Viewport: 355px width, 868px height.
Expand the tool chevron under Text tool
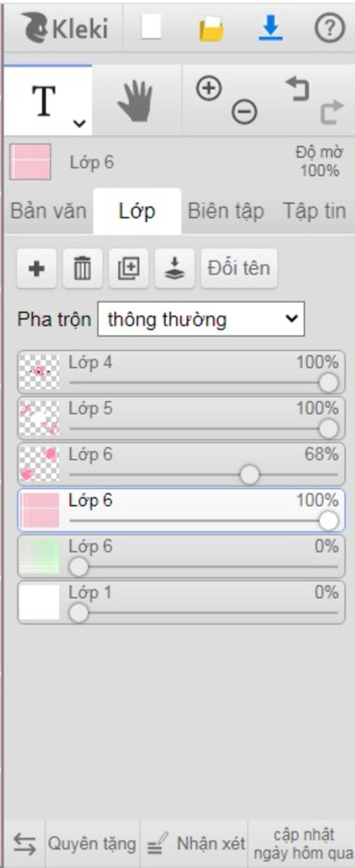(80, 123)
